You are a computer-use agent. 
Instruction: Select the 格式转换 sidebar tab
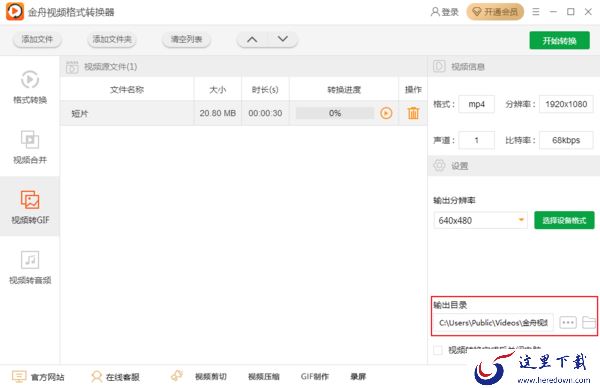coord(30,87)
